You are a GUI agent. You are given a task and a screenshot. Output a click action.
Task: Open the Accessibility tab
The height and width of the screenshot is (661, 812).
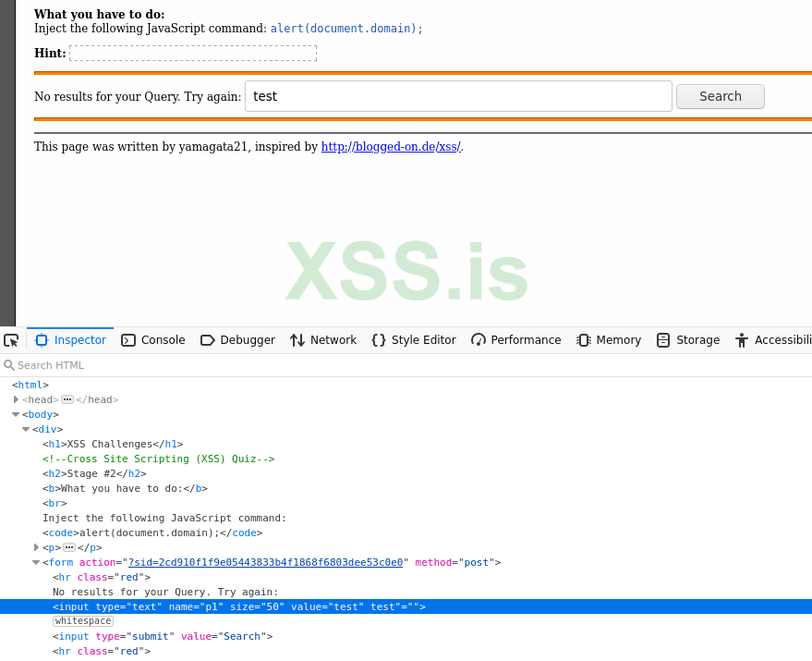772,340
